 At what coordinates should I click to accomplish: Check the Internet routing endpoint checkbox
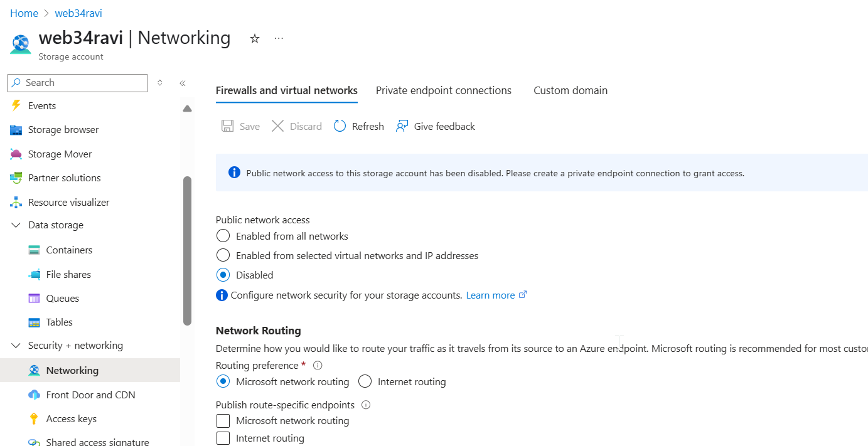(x=223, y=438)
